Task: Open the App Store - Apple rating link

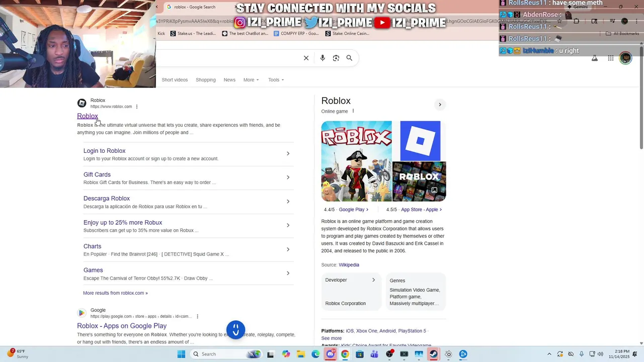Action: 421,210
